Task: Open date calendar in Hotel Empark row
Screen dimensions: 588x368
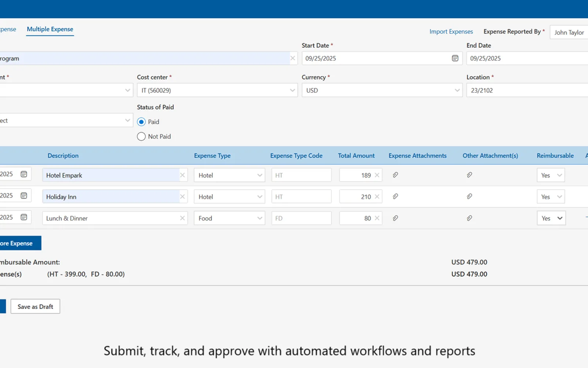Action: 24,174
